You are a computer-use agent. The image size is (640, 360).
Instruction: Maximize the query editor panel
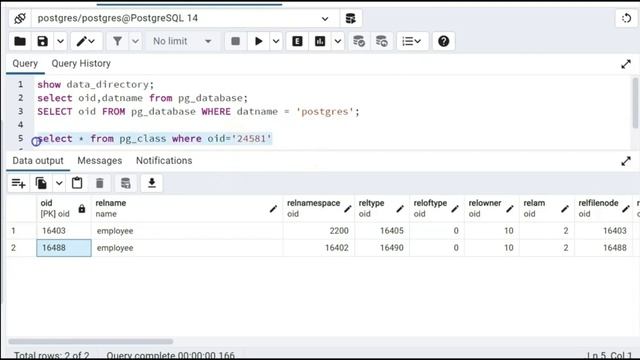pyautogui.click(x=626, y=64)
